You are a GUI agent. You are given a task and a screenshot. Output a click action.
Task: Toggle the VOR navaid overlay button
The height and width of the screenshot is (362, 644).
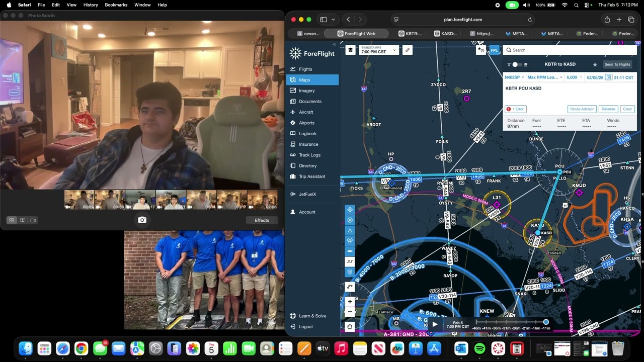(x=350, y=220)
